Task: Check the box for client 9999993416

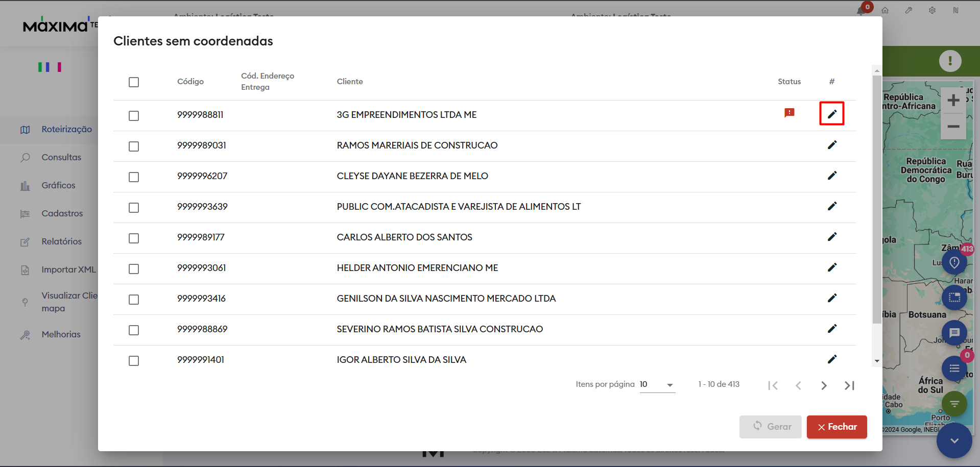Action: pyautogui.click(x=134, y=300)
